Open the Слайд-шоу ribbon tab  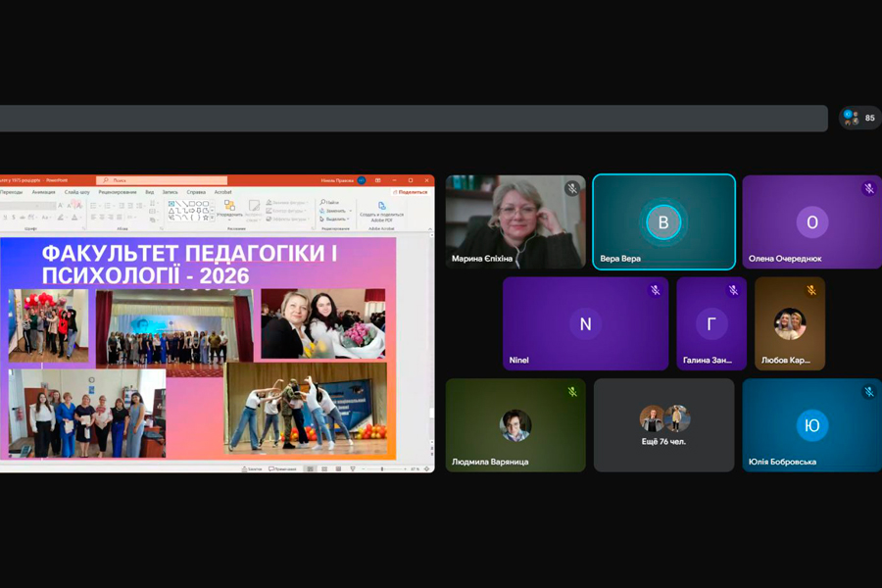[x=77, y=192]
